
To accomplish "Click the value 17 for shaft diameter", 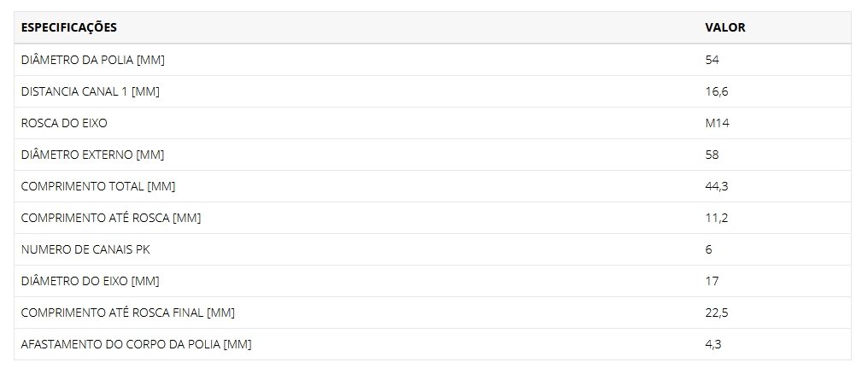I will pyautogui.click(x=712, y=281).
